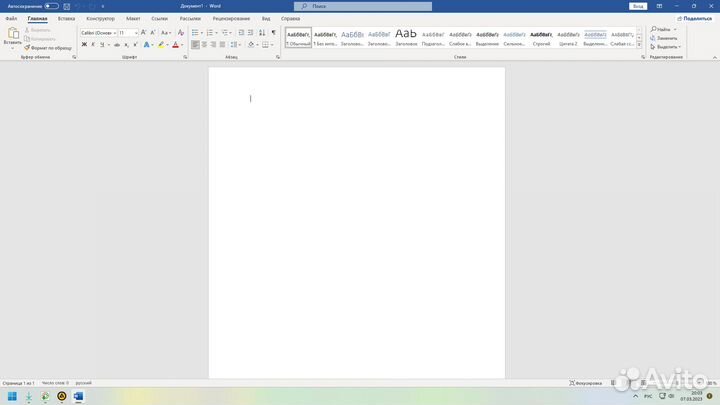
Task: Open the Рецензирование tab
Action: coord(231,18)
